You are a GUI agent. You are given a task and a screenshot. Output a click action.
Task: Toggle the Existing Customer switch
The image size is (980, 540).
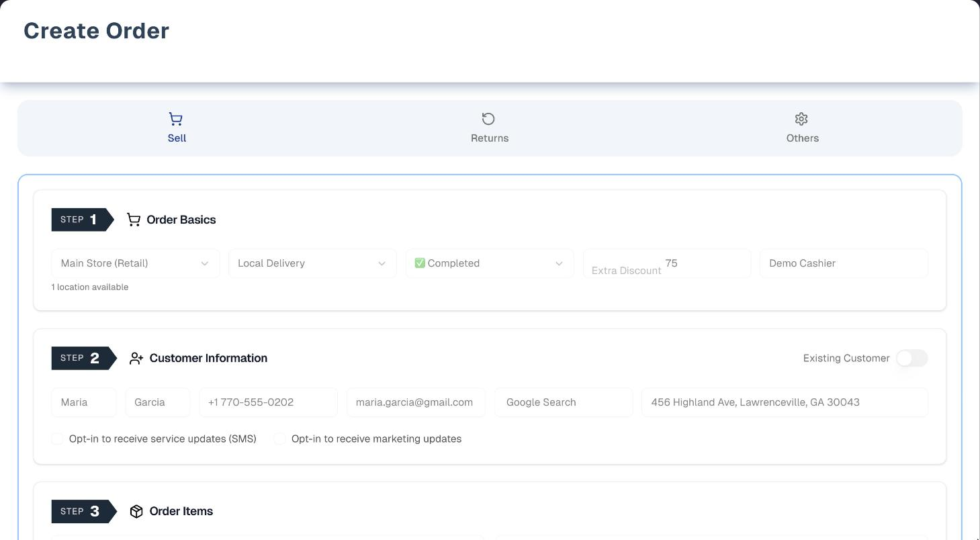[x=911, y=359]
